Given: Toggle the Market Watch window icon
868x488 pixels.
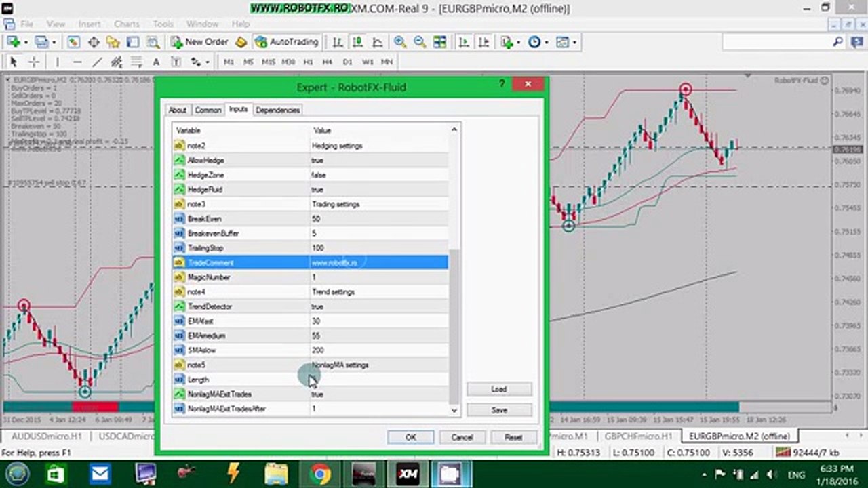Looking at the screenshot, I should [x=73, y=42].
